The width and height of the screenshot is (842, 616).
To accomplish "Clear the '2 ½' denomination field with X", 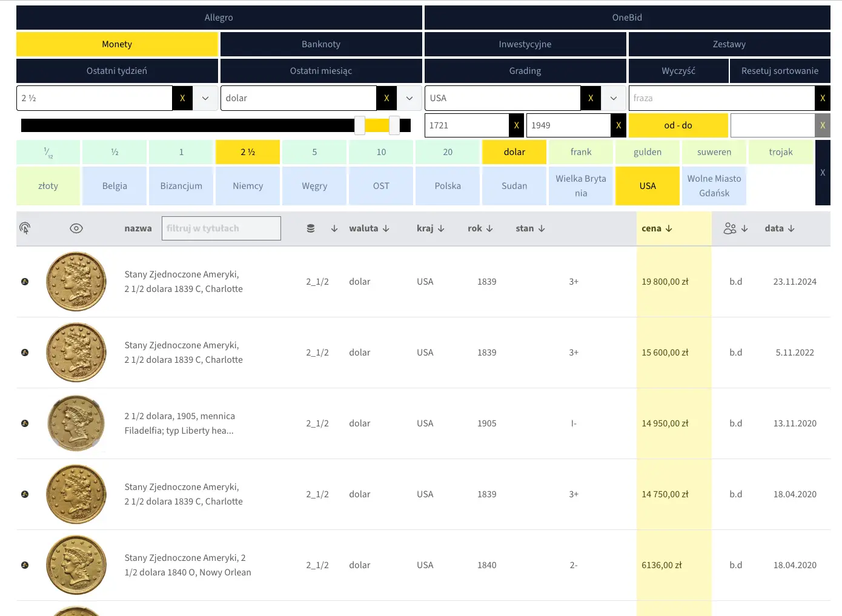I will click(182, 98).
